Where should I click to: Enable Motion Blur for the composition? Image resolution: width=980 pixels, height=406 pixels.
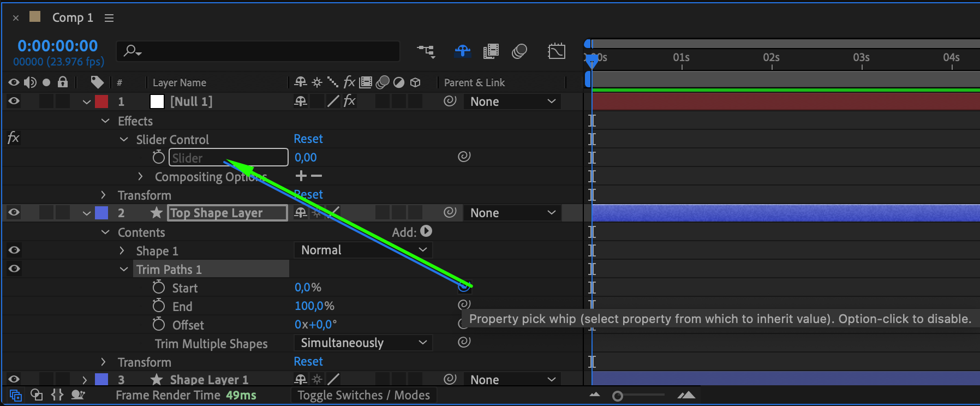[519, 51]
